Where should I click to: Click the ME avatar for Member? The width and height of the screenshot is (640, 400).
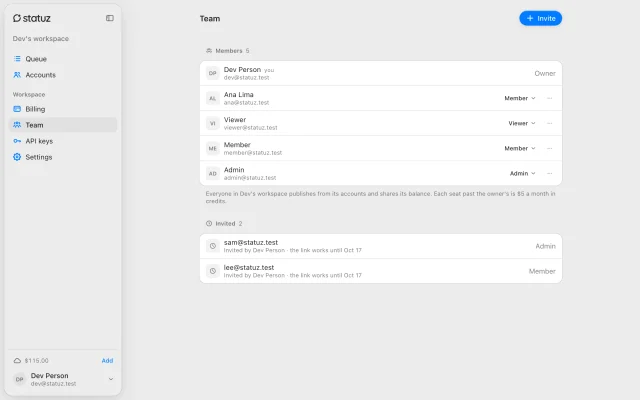(x=213, y=148)
